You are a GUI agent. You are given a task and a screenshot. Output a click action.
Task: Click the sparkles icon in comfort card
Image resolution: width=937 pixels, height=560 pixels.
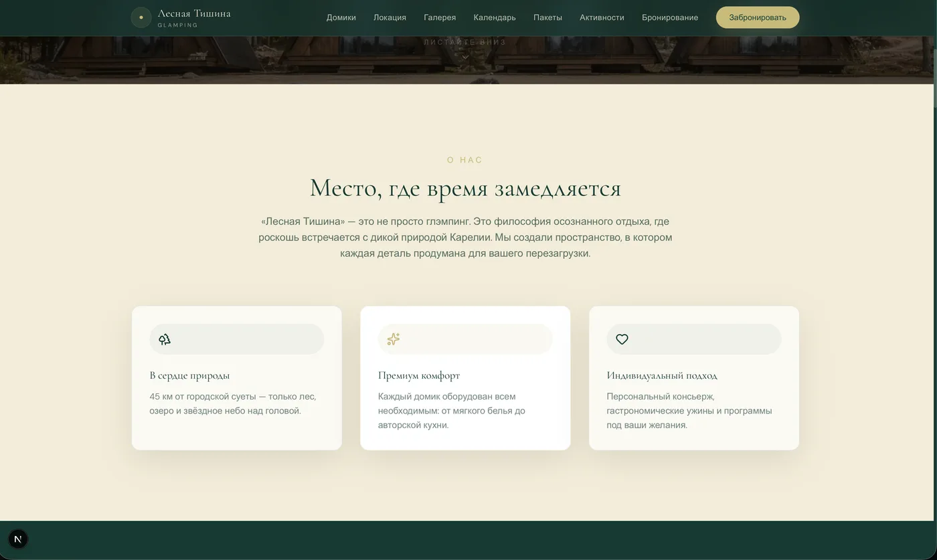(x=394, y=339)
